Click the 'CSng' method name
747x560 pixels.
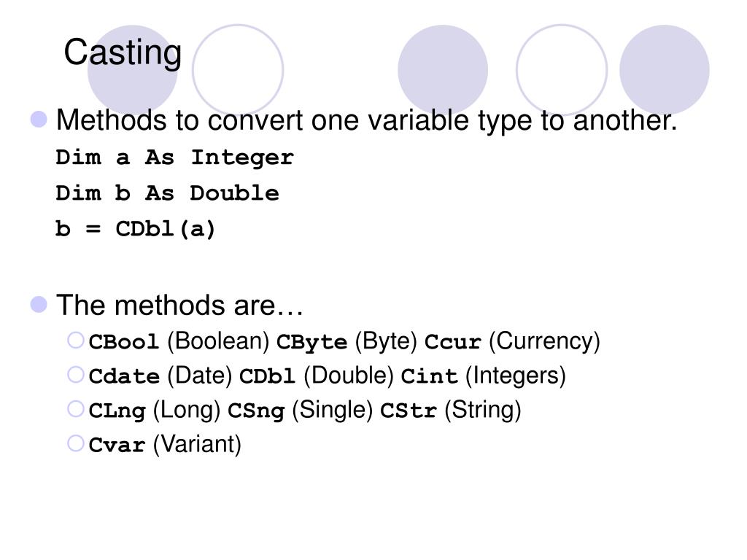click(x=256, y=411)
